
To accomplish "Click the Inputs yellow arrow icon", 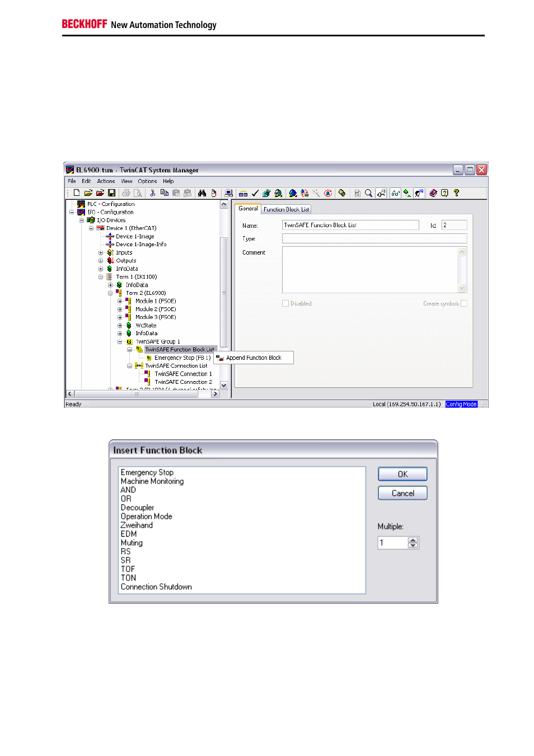I will coord(110,253).
